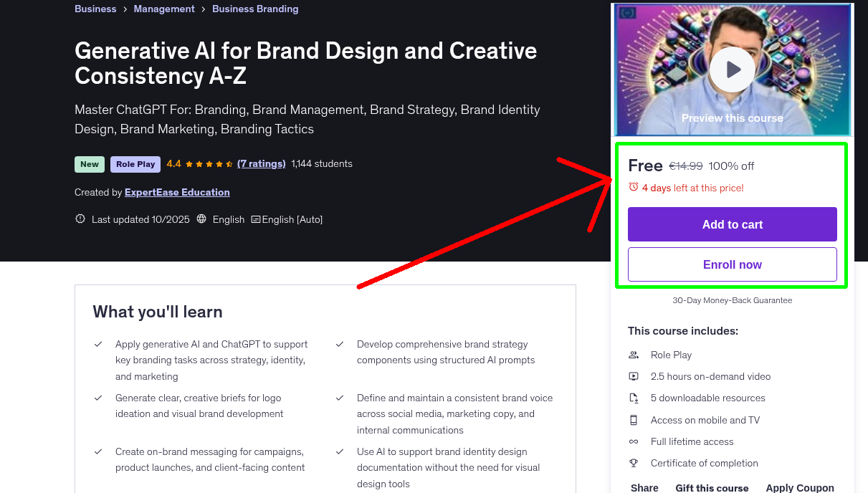Viewport: 868px width, 493px height.
Task: Open the 7 ratings link
Action: pos(261,163)
